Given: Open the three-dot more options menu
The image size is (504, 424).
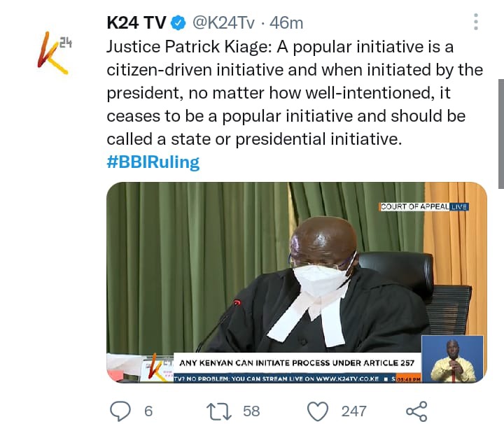Looking at the screenshot, I should tap(476, 22).
